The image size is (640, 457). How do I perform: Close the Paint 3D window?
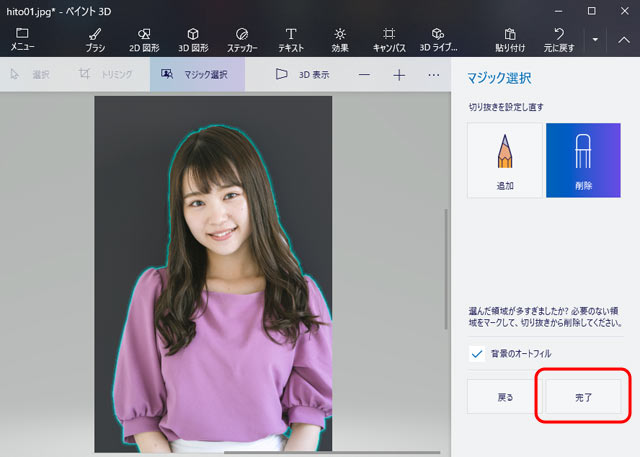[x=624, y=11]
